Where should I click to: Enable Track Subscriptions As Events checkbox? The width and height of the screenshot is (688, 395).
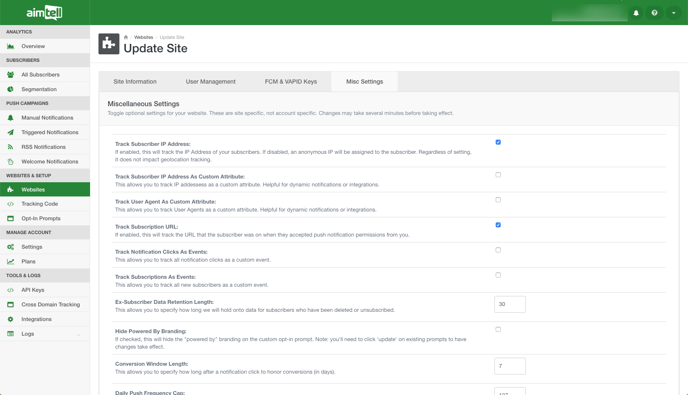[498, 275]
